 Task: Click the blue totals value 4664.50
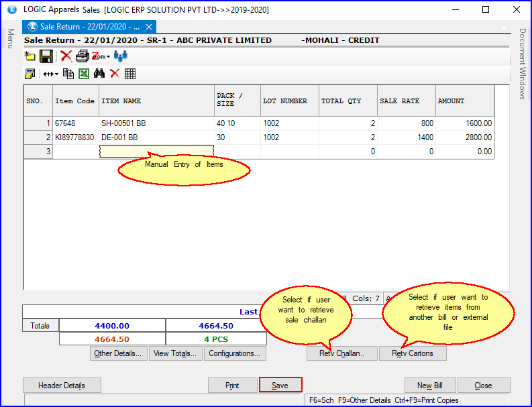216,326
